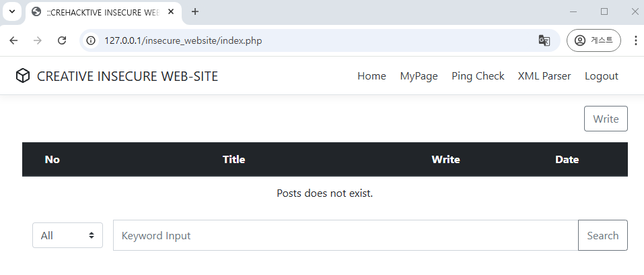Click the Title column header
This screenshot has width=644, height=275.
(x=234, y=159)
